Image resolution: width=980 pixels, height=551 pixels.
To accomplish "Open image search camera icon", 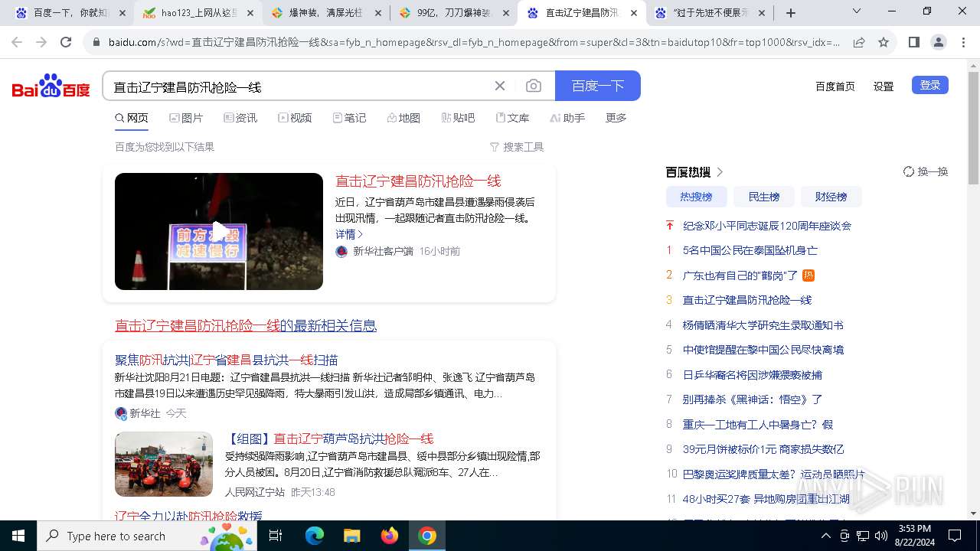I will [x=534, y=86].
